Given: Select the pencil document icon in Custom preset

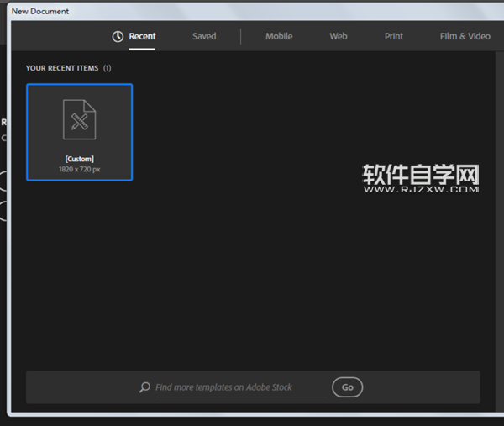Looking at the screenshot, I should pyautogui.click(x=79, y=119).
